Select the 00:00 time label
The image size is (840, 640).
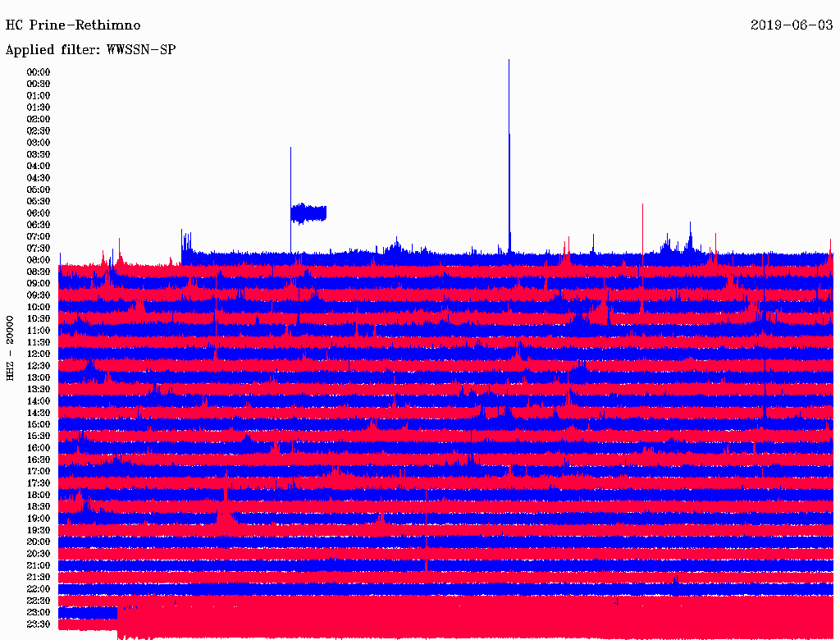point(38,72)
